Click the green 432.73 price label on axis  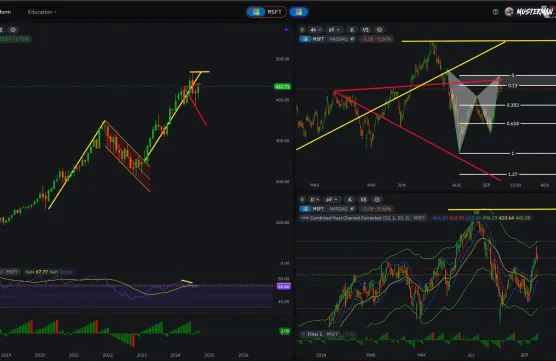tap(282, 87)
